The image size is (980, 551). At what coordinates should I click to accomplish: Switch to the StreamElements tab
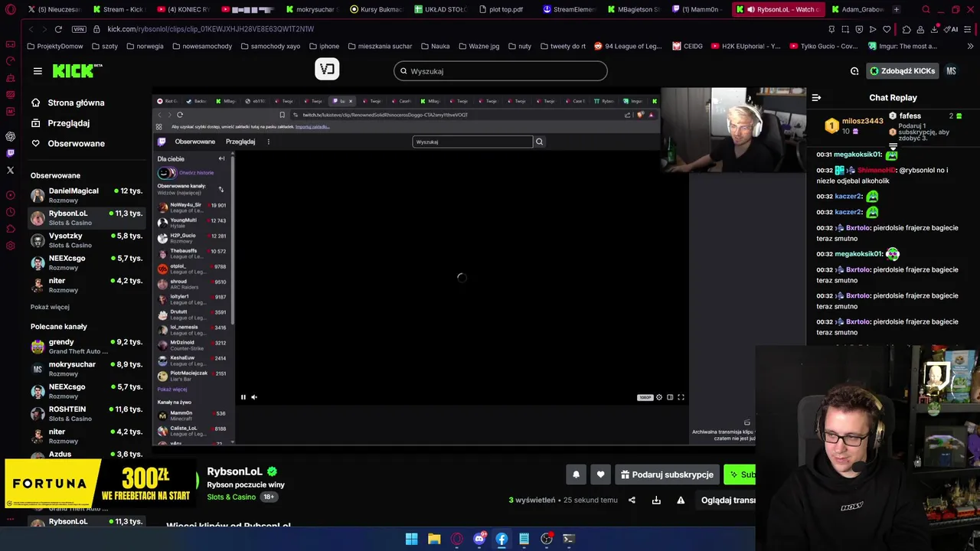point(569,9)
